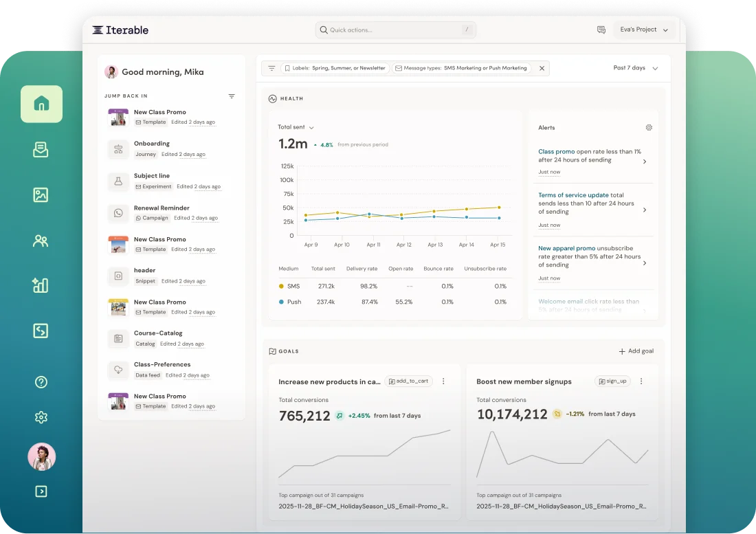The height and width of the screenshot is (534, 756).
Task: Open the analytics insights sidebar icon
Action: point(41,286)
